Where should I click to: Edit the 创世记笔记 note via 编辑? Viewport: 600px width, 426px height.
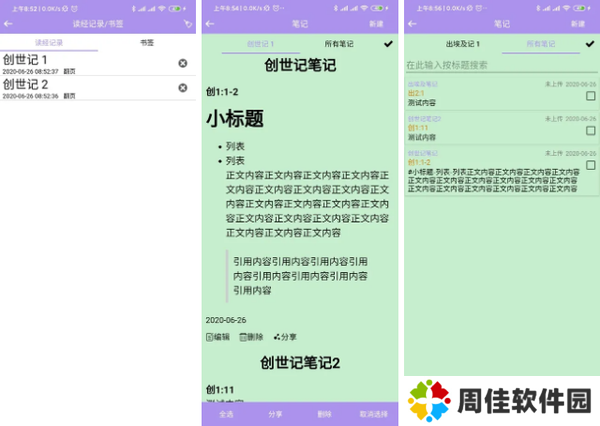(218, 337)
